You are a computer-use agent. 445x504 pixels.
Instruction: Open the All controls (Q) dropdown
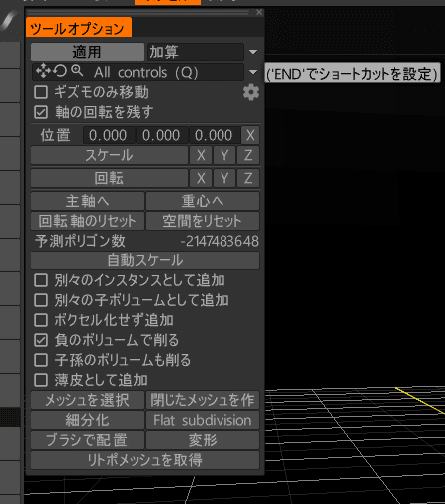(138, 72)
